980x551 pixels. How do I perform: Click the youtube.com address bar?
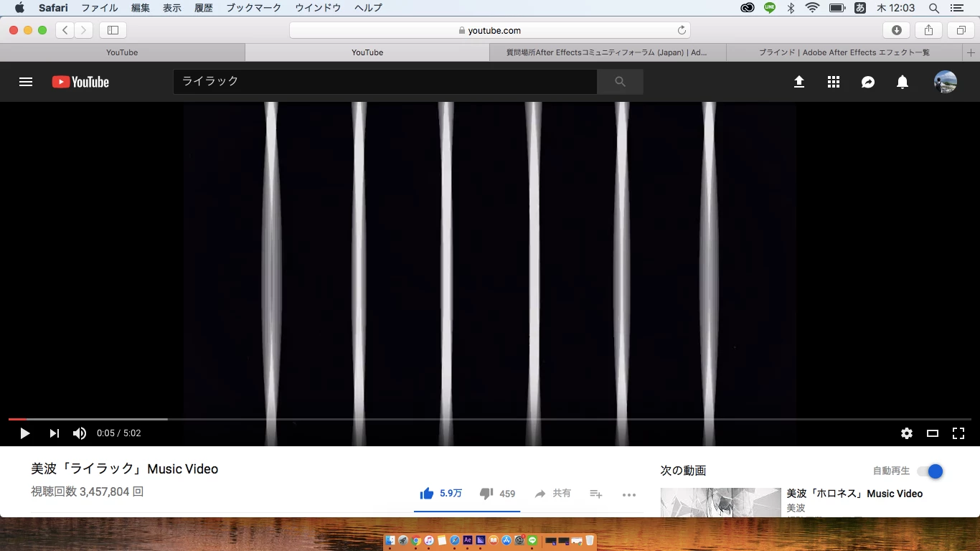490,30
